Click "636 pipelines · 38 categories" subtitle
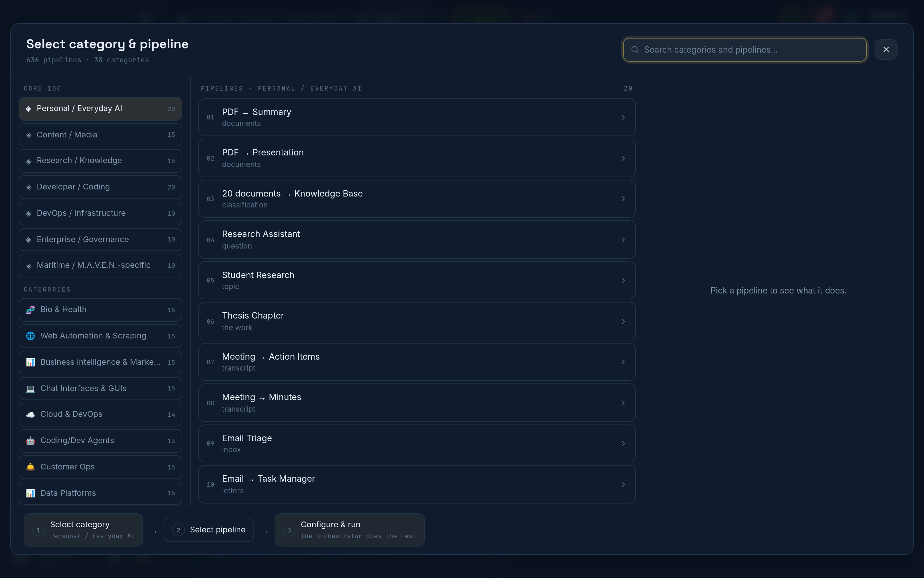The height and width of the screenshot is (578, 924). click(88, 60)
